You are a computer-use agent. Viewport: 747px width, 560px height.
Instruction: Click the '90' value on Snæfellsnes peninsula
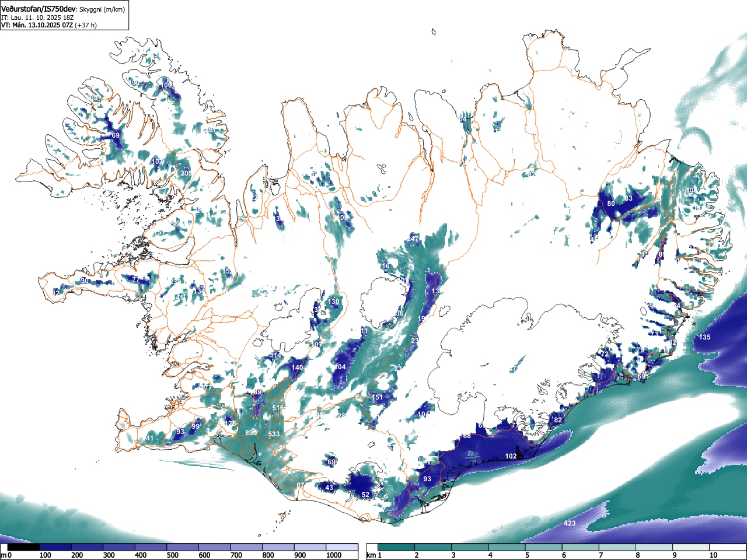point(85,281)
